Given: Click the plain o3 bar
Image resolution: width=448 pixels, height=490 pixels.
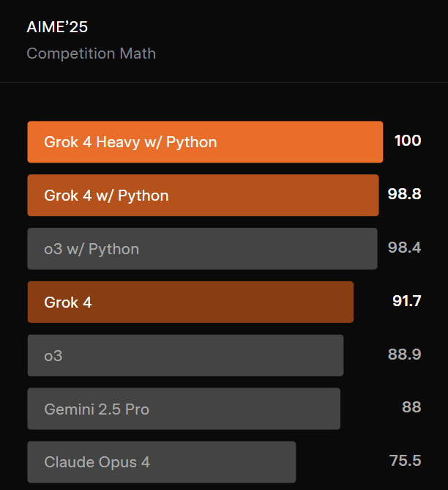Looking at the screenshot, I should (186, 356).
